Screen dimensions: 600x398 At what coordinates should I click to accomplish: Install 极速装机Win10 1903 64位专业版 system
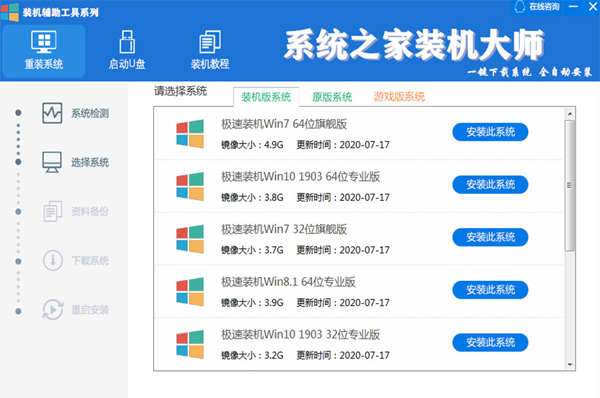490,185
